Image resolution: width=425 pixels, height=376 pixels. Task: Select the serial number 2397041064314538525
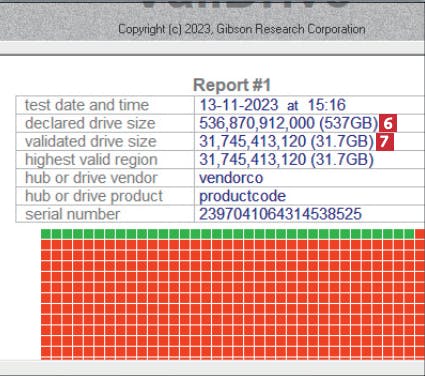280,214
